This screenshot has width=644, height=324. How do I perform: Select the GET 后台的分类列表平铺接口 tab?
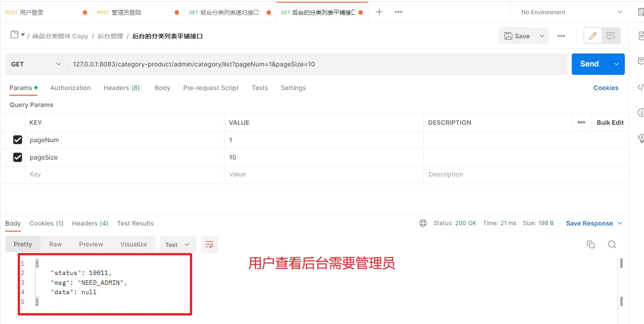322,12
